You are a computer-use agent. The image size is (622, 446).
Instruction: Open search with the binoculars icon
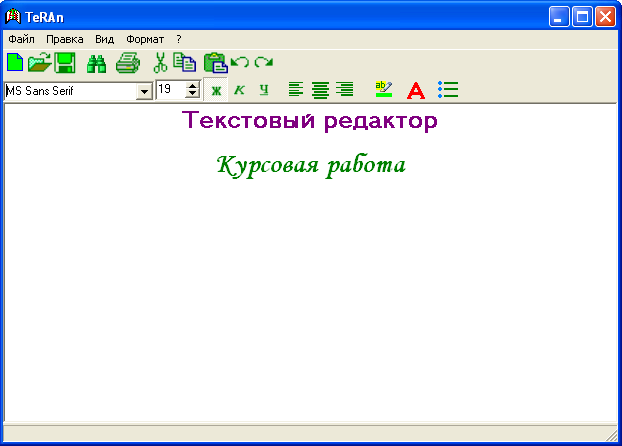click(x=96, y=63)
